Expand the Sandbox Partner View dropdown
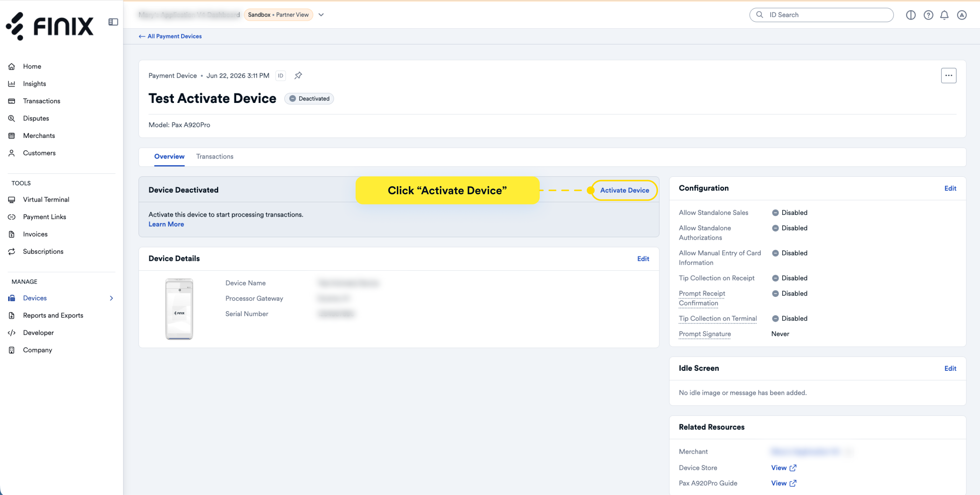 coord(321,15)
